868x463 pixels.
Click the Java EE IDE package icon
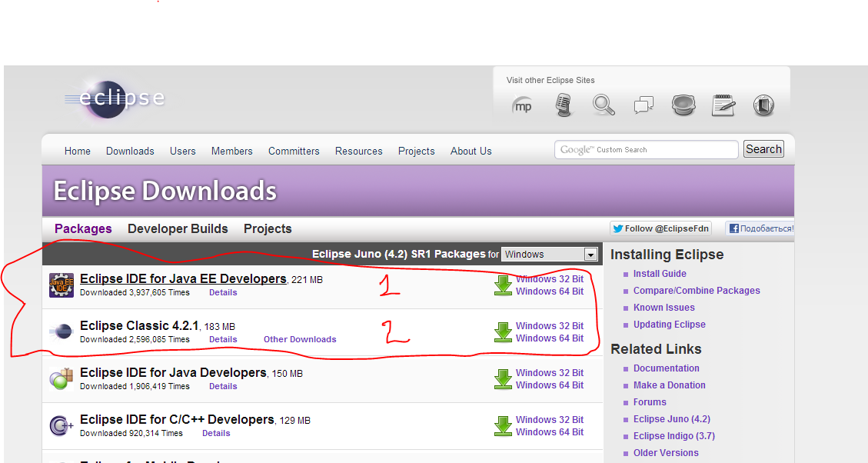point(62,285)
